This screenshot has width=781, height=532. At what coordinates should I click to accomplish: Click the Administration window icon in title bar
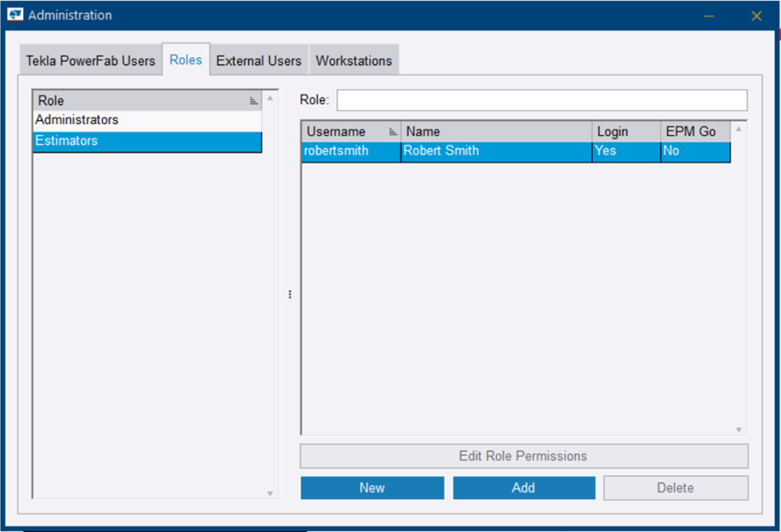coord(15,16)
